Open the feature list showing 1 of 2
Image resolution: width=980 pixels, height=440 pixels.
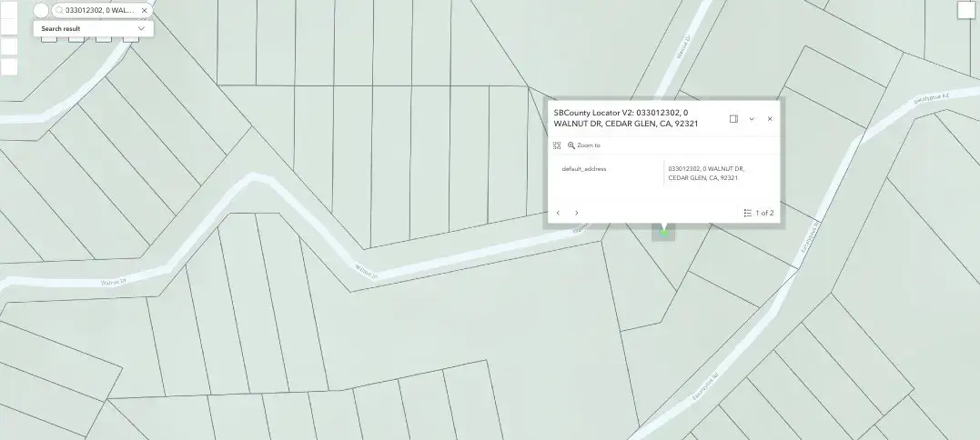[759, 213]
